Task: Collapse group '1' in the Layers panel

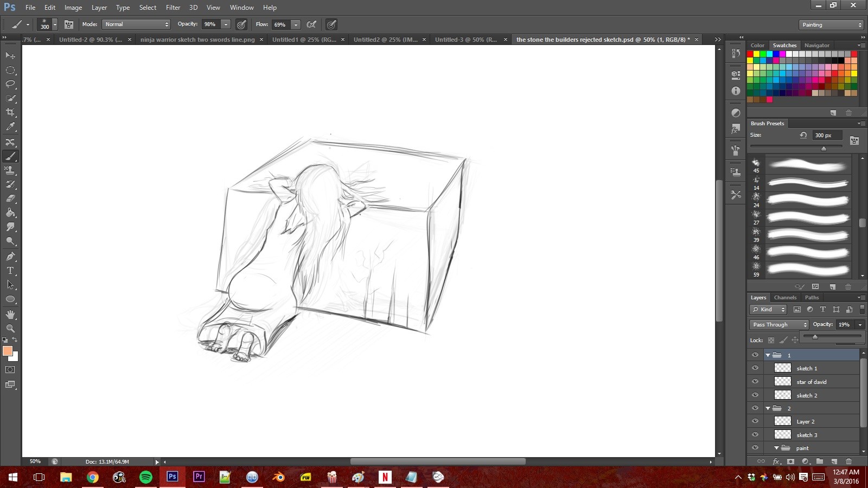Action: (769, 355)
